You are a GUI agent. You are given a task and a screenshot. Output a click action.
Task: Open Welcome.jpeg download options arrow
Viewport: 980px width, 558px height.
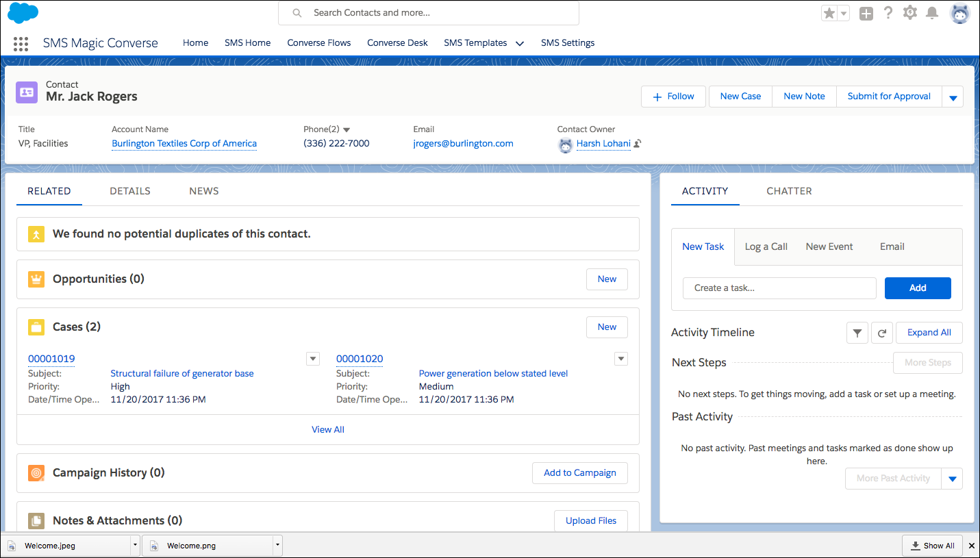coord(135,546)
